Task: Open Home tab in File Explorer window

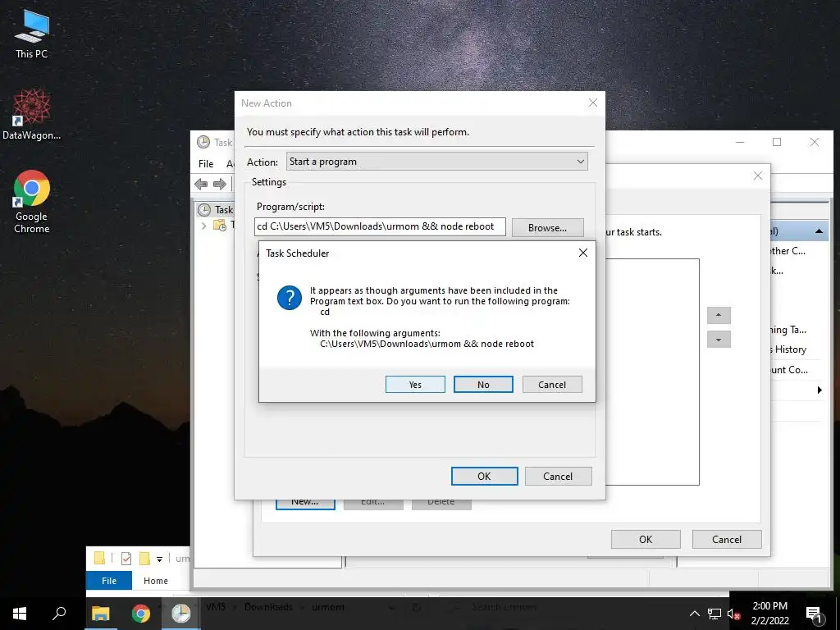Action: 155,581
